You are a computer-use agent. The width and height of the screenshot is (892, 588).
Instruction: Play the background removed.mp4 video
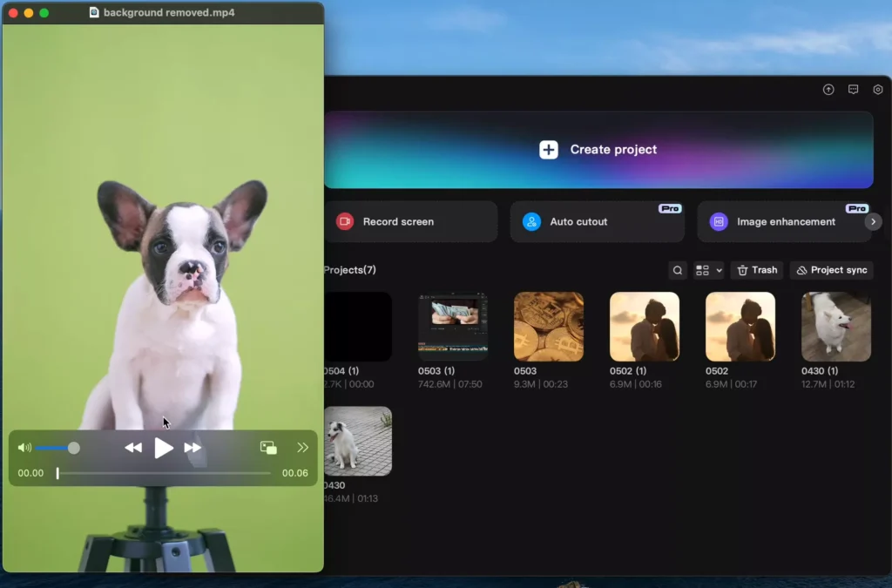coord(163,448)
